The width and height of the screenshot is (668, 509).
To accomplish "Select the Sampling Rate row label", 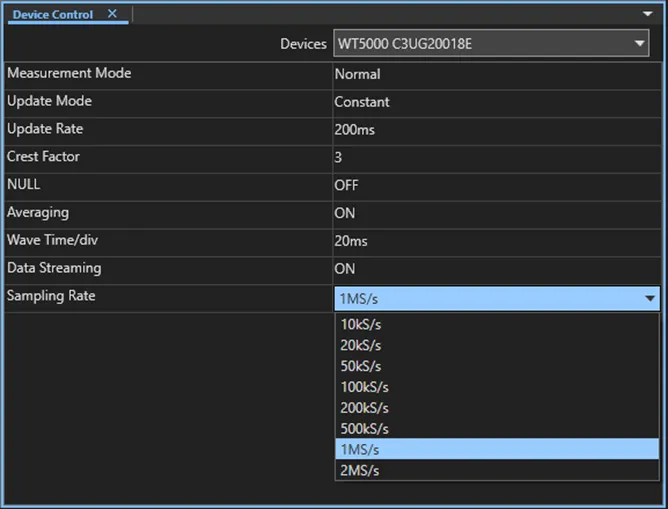I will click(x=51, y=296).
